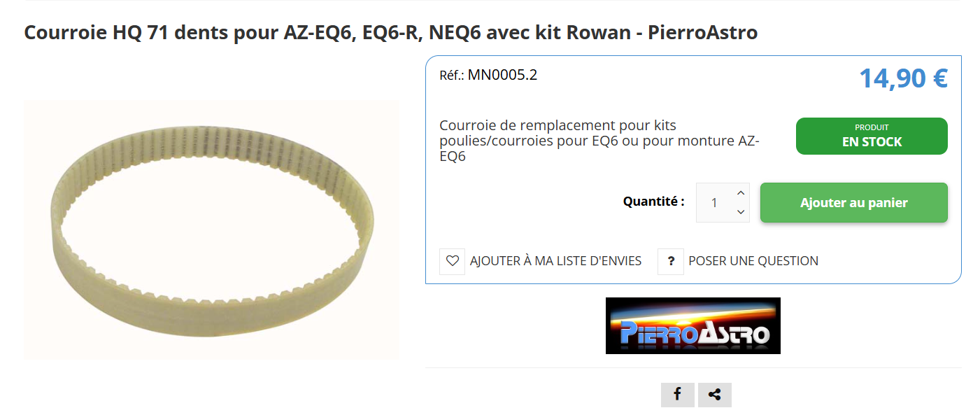Click the 'Quantité :' label

(x=654, y=202)
